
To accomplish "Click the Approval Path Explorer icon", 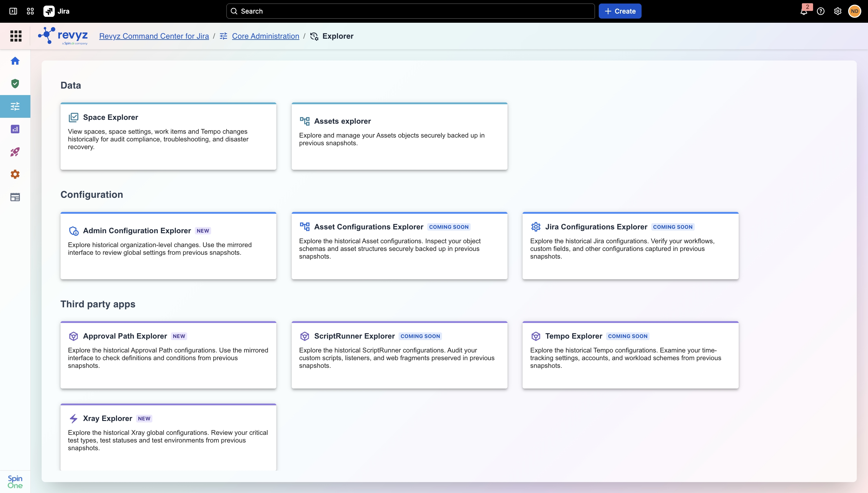I will tap(74, 336).
